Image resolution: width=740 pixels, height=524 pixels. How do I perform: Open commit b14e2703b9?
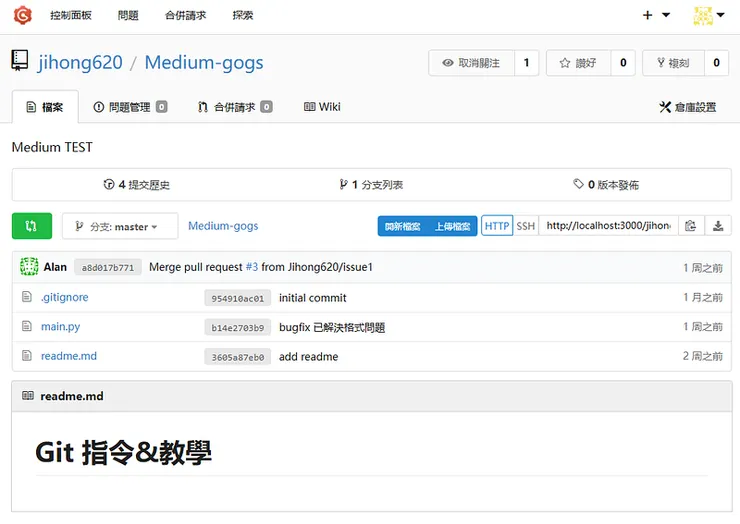pyautogui.click(x=237, y=328)
